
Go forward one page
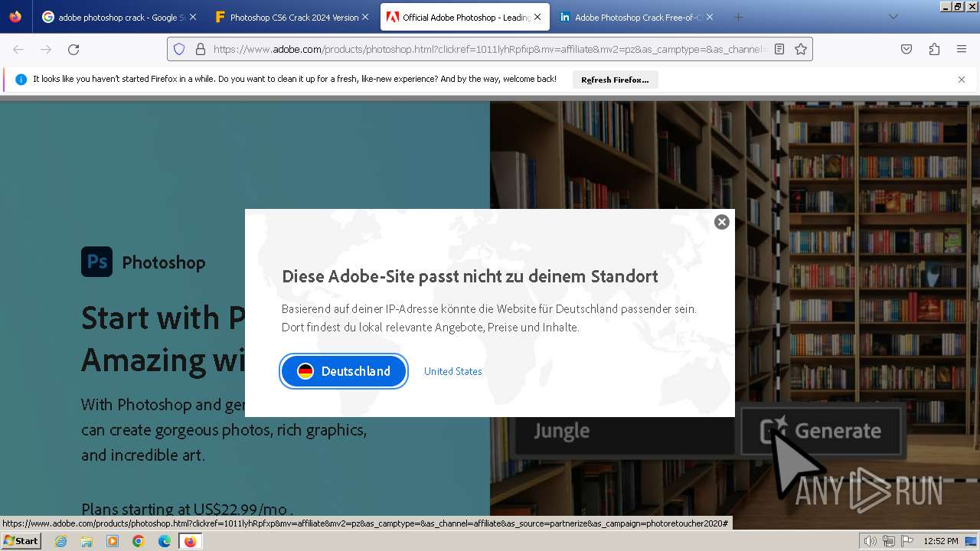tap(46, 49)
